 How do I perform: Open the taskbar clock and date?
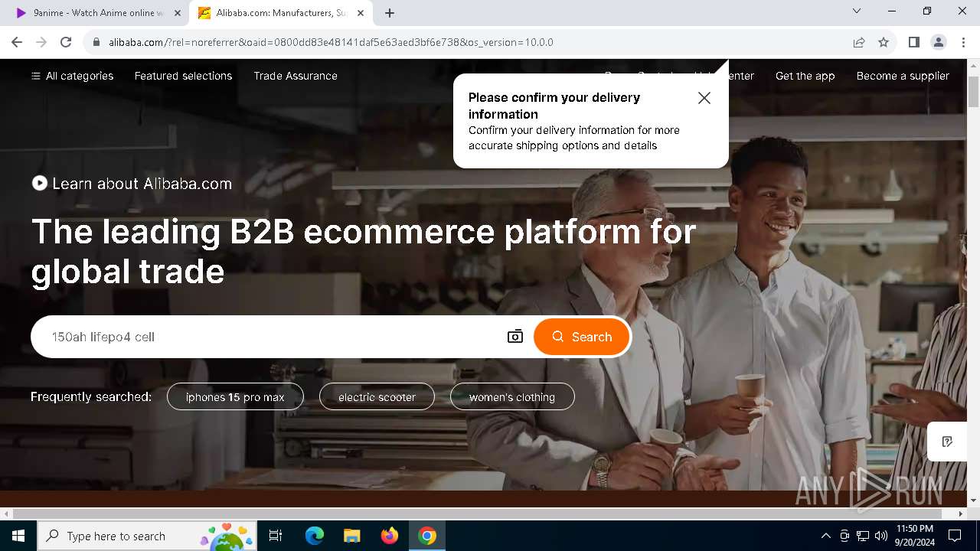point(914,536)
